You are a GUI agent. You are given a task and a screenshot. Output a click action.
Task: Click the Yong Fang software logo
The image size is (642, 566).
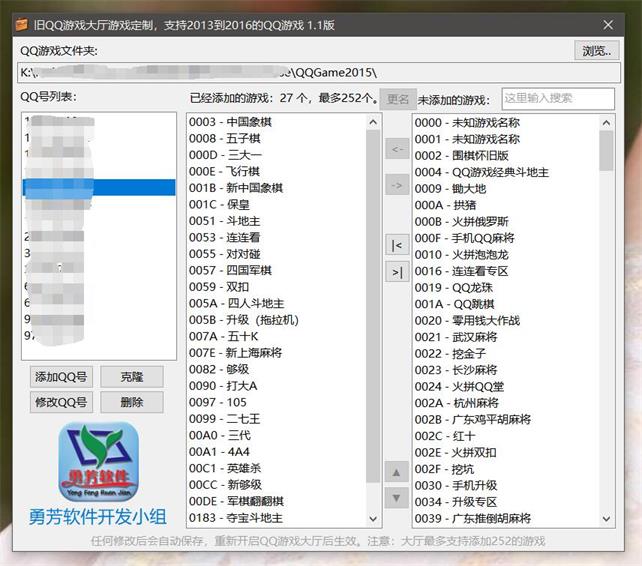tap(97, 463)
